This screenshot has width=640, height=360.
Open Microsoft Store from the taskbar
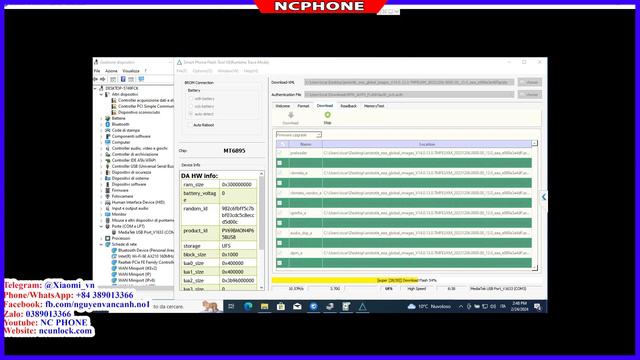tap(281, 307)
